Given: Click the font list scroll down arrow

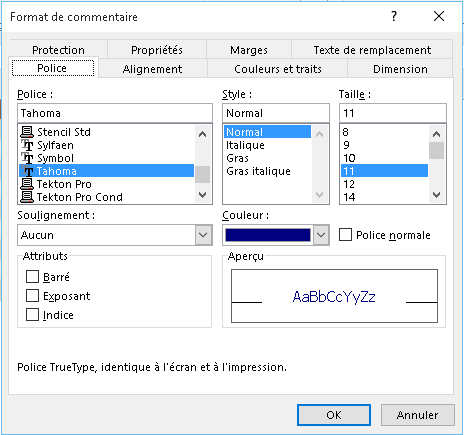Looking at the screenshot, I should click(x=202, y=195).
